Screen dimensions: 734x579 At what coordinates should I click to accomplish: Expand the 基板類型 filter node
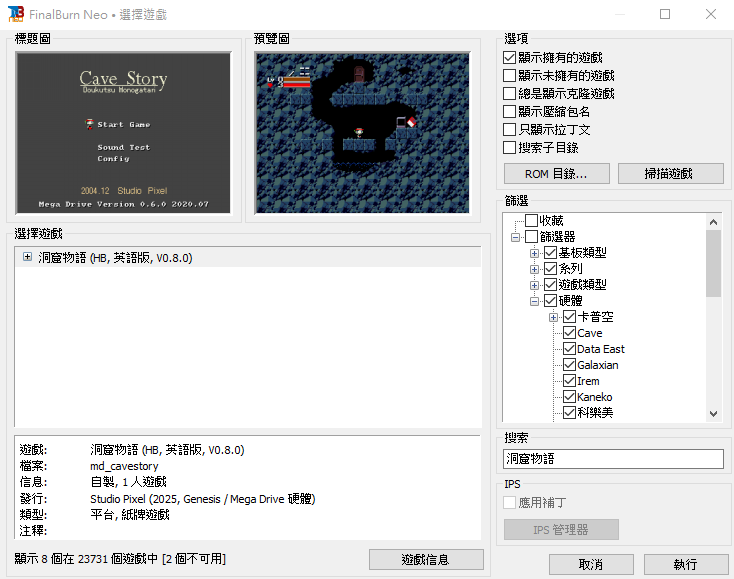[534, 253]
